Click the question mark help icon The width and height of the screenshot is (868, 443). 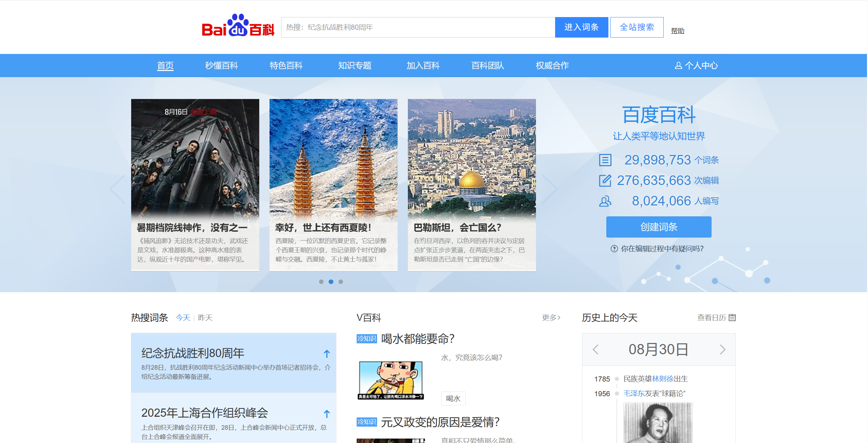[614, 249]
